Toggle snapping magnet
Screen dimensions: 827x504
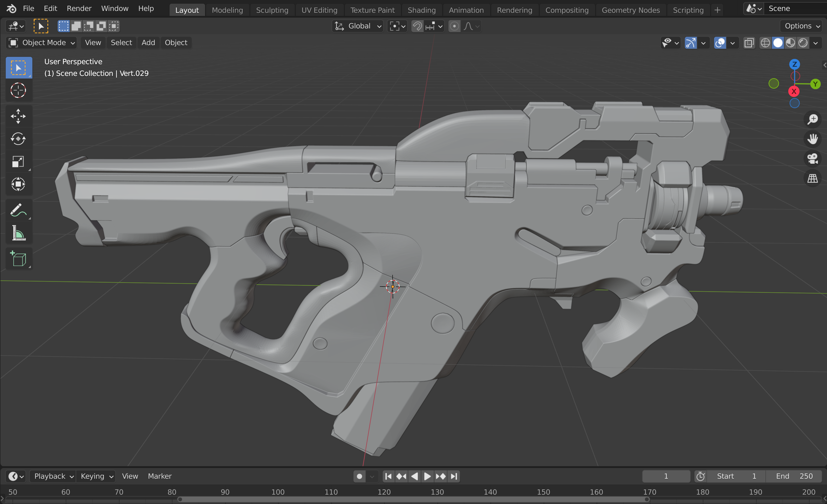coord(417,26)
